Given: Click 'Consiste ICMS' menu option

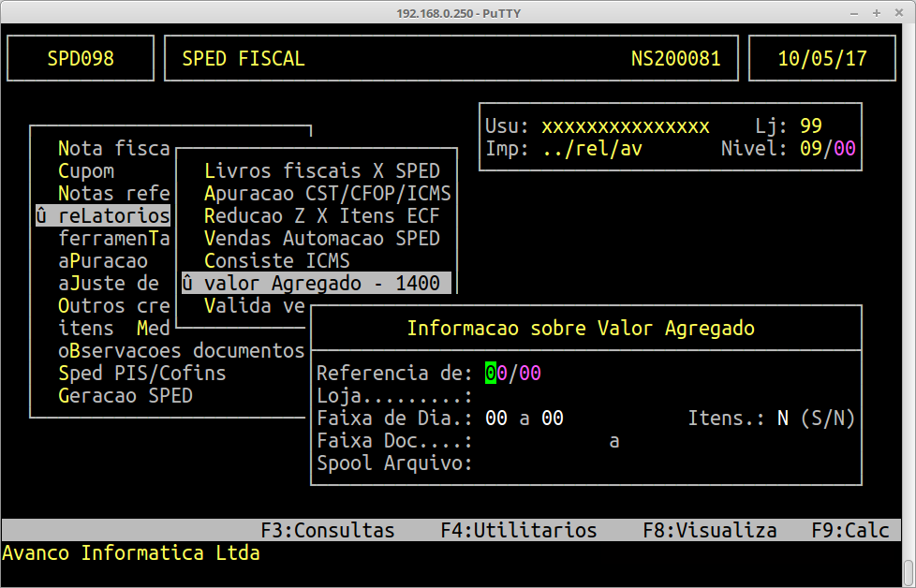Looking at the screenshot, I should click(x=276, y=261).
